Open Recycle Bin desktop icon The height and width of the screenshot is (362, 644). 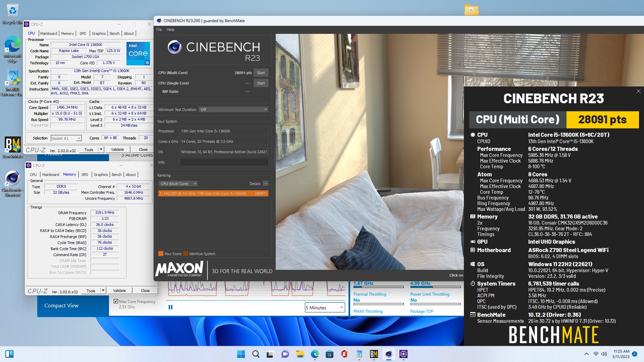pos(12,14)
